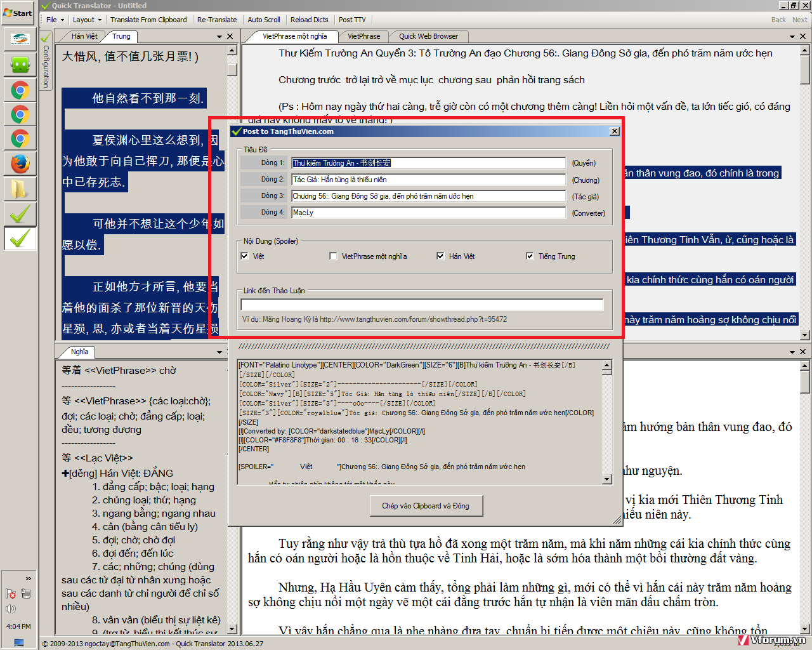812x650 pixels.
Task: Click the Link đến Thảo Luận field
Action: click(x=422, y=305)
